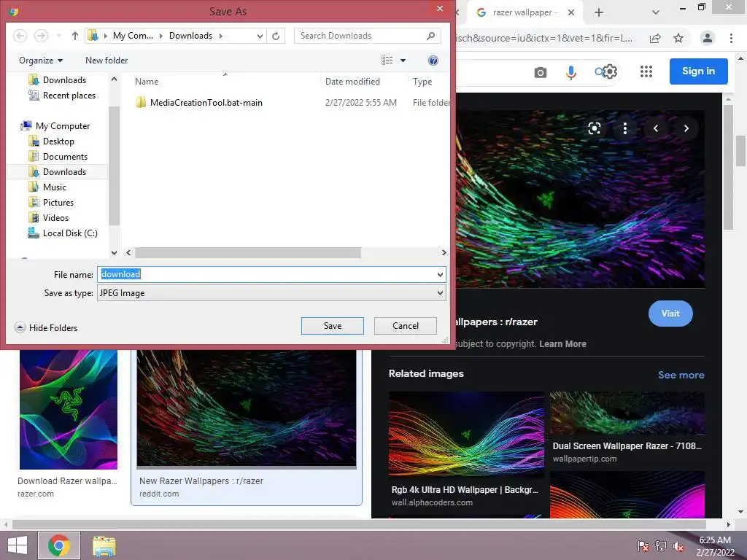Visit the image source page
This screenshot has height=560, width=747.
tap(670, 314)
